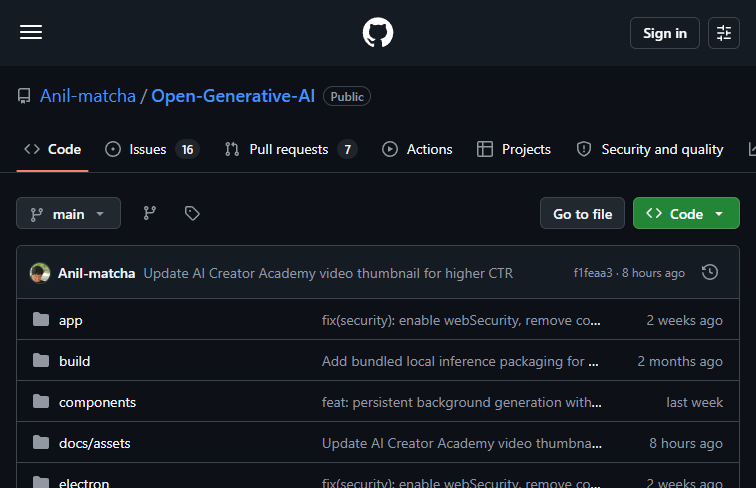
Task: Open the Pull requests tab
Action: pyautogui.click(x=291, y=149)
